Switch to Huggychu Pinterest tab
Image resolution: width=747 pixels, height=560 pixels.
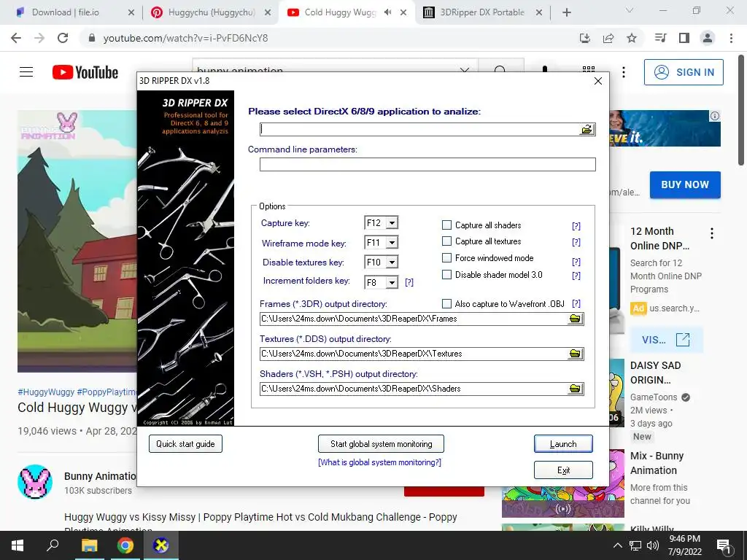tap(209, 12)
